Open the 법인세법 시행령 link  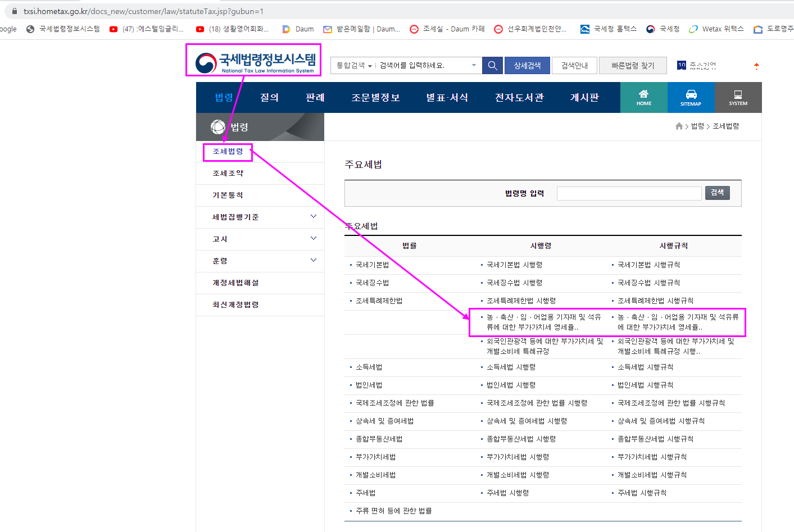(511, 385)
